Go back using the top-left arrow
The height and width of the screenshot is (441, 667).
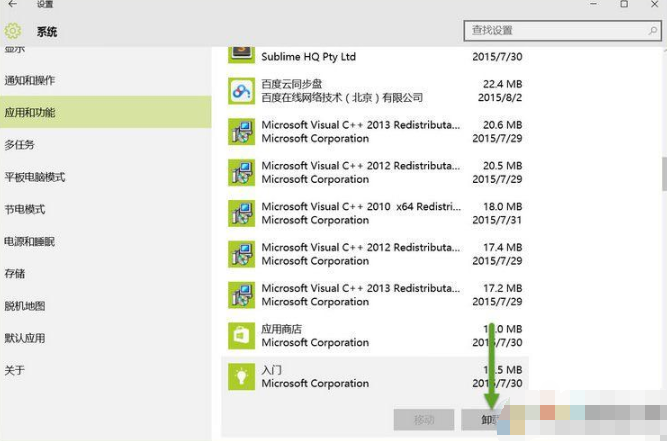point(12,5)
